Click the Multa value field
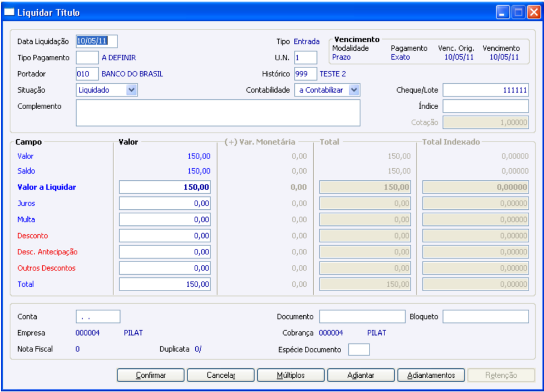 [x=165, y=219]
